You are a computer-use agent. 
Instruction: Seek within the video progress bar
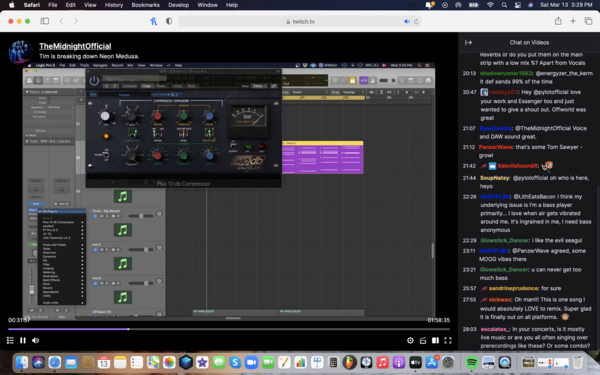coord(228,329)
